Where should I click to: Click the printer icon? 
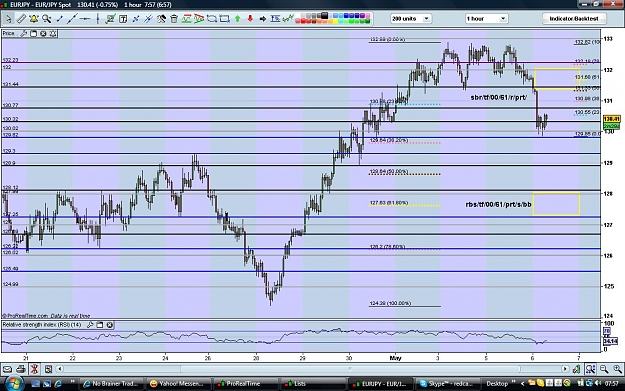tap(21, 369)
